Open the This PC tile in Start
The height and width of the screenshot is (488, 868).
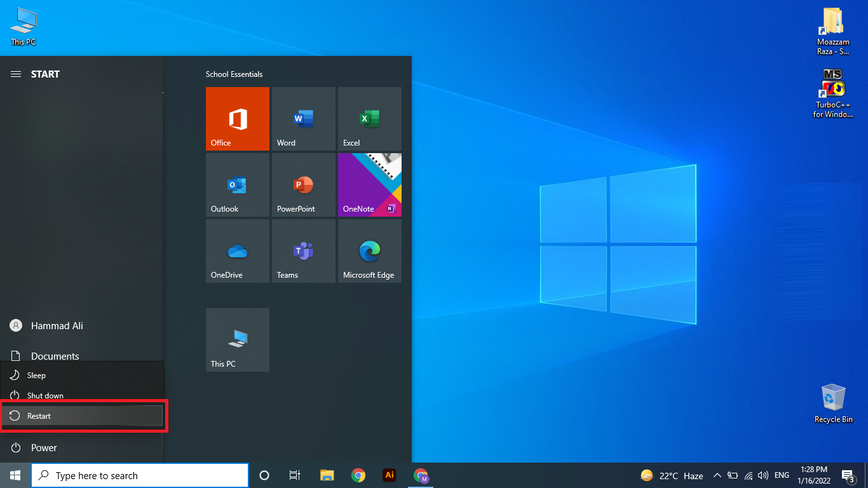pyautogui.click(x=238, y=340)
